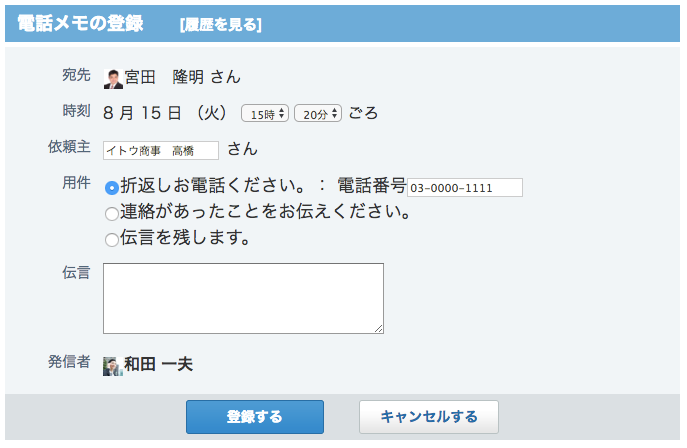Click the 依頼主 field containing イトウ商事 高橋
Image resolution: width=687 pixels, height=448 pixels.
point(161,150)
